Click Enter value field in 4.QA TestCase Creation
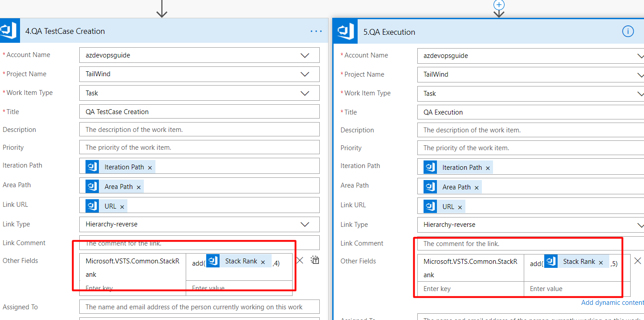The image size is (644, 320). pos(239,288)
